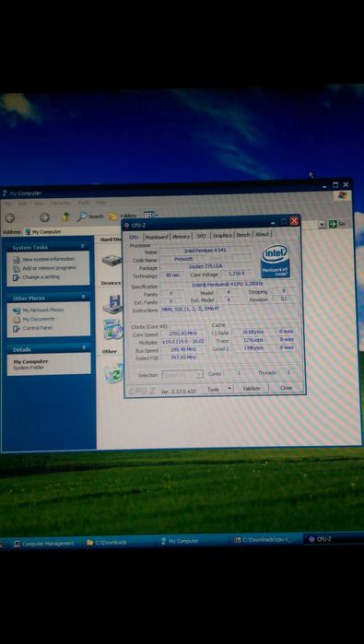Close the CPU-Z window with the red X
Screen dimensions: 364x644
pos(294,221)
